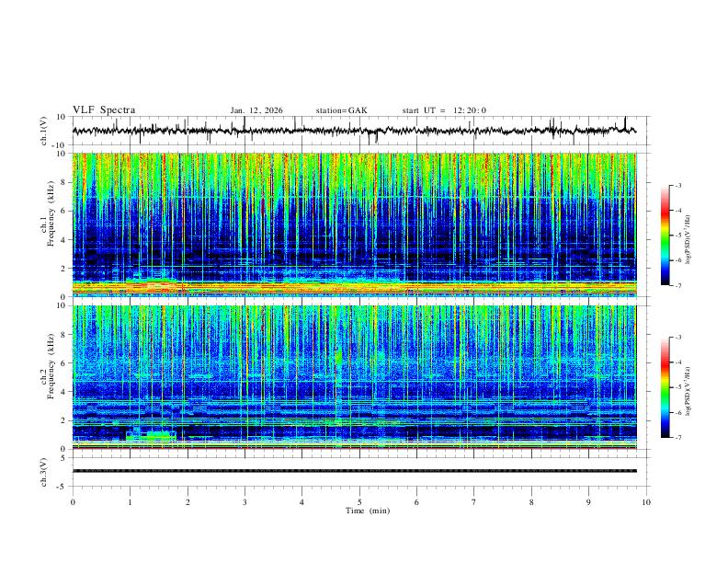Click the "-7" tick of ch.2 colorbar

point(677,438)
